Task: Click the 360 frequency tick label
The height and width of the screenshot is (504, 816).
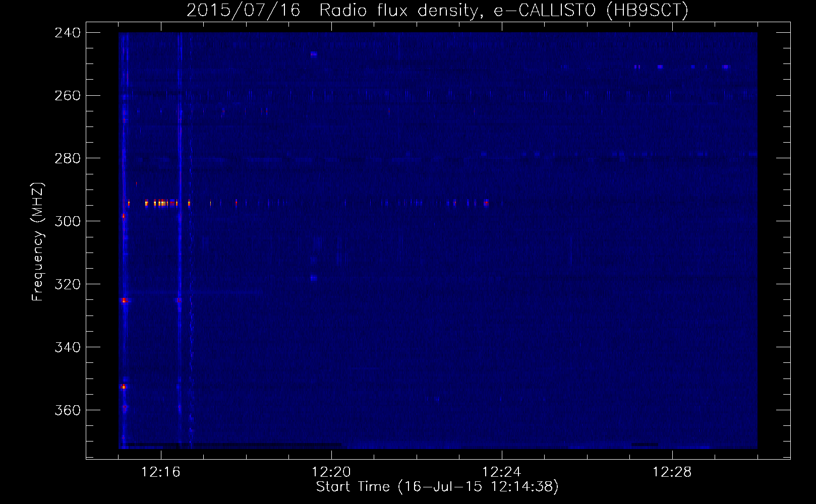Action: (68, 411)
